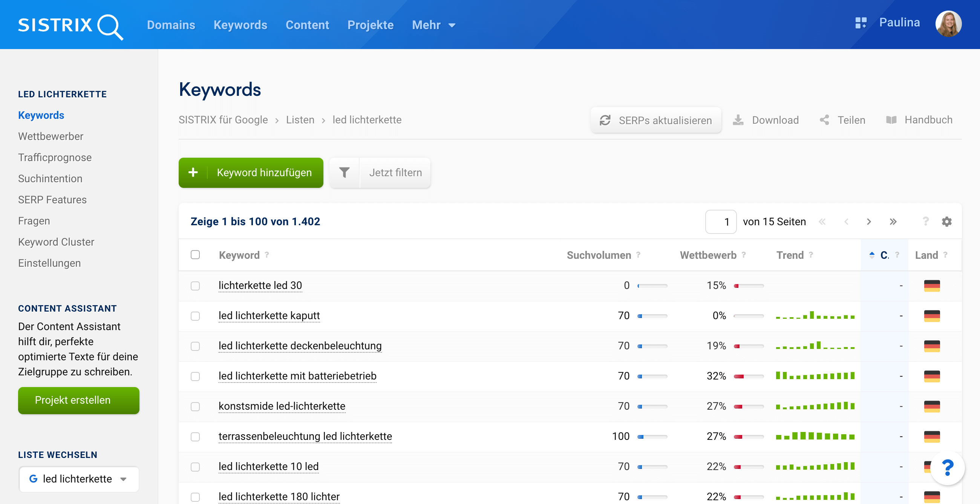Click the Teilen share icon
Screen dimensions: 980x504
coord(824,120)
